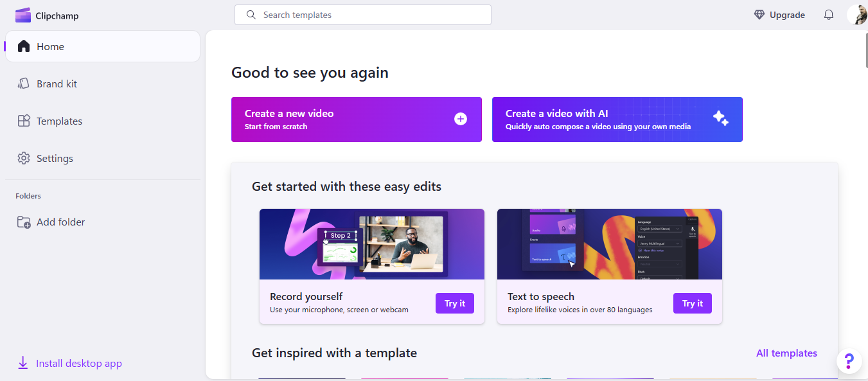Click inside the Search templates field
Screen dimensions: 868x381
(x=362, y=15)
